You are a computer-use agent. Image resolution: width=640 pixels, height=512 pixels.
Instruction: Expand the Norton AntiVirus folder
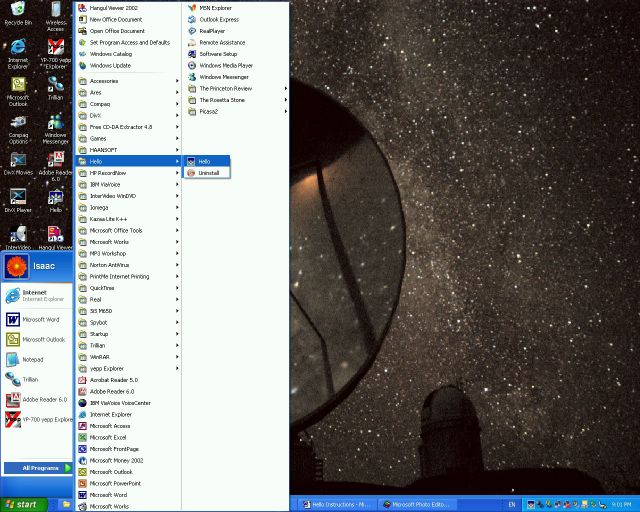tap(128, 265)
